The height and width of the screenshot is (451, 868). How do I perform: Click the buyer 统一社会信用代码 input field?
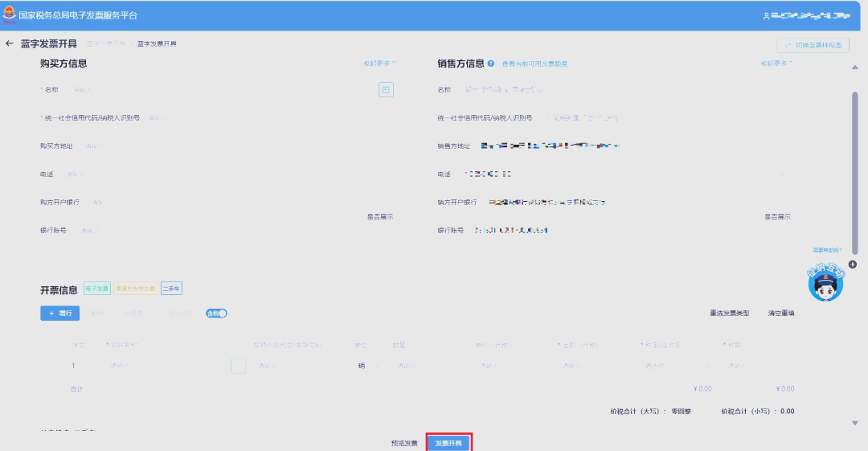[268, 117]
